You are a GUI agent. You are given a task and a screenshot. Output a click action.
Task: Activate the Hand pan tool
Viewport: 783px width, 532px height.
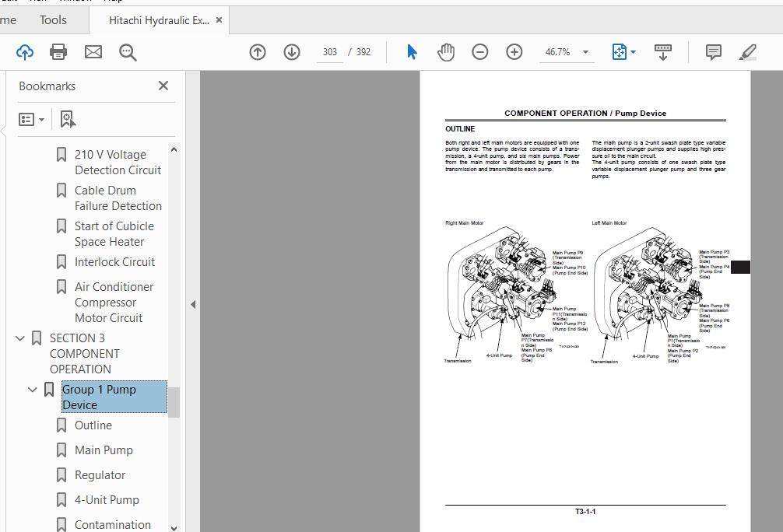[x=446, y=52]
